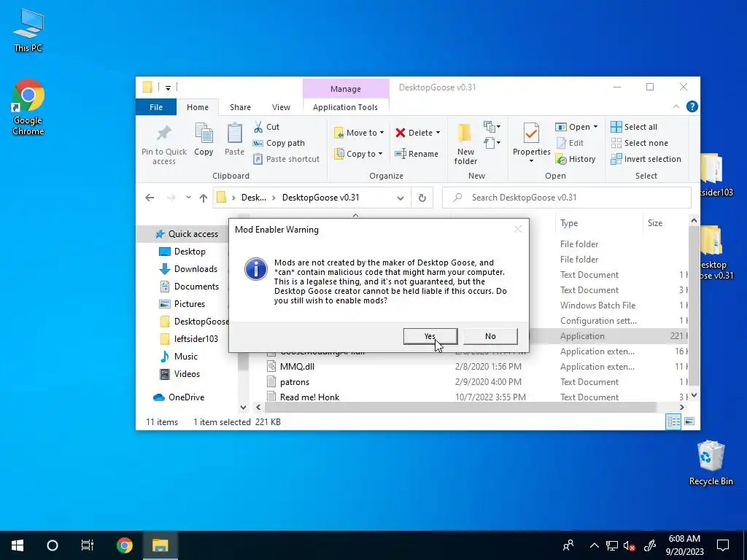The height and width of the screenshot is (560, 747).
Task: Open Task View on taskbar
Action: (x=88, y=545)
